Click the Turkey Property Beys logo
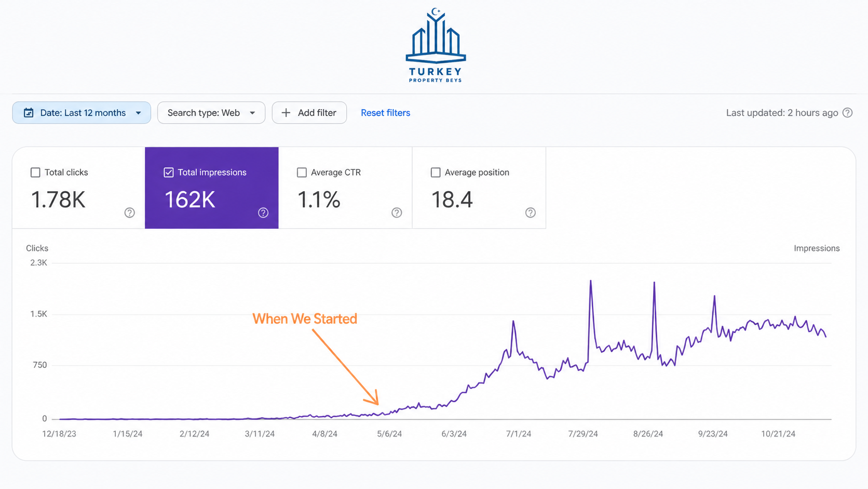Screen dimensions: 868x489 pos(436,45)
